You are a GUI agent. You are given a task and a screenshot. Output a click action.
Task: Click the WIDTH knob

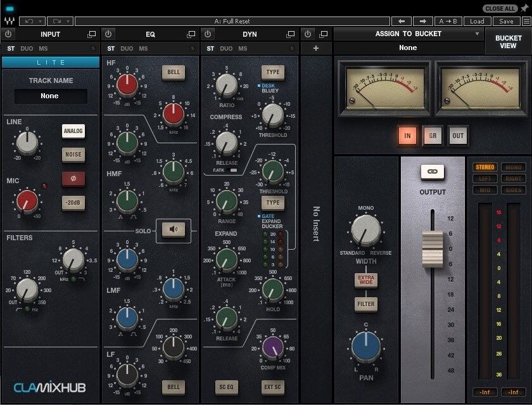tap(366, 230)
